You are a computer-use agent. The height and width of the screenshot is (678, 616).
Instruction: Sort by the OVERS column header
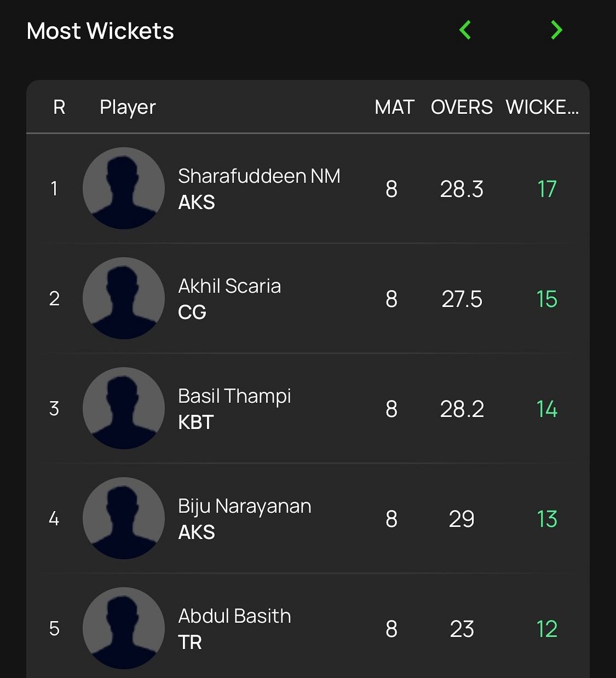click(x=462, y=107)
